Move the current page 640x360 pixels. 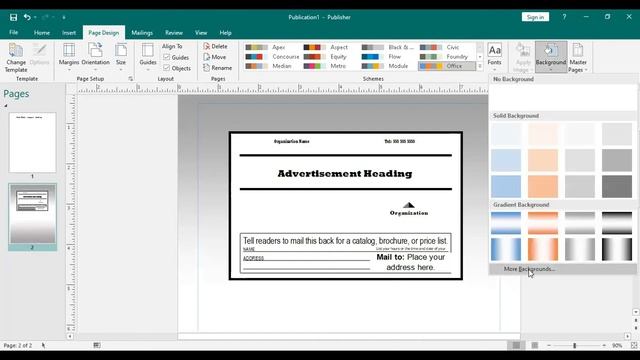click(x=214, y=57)
